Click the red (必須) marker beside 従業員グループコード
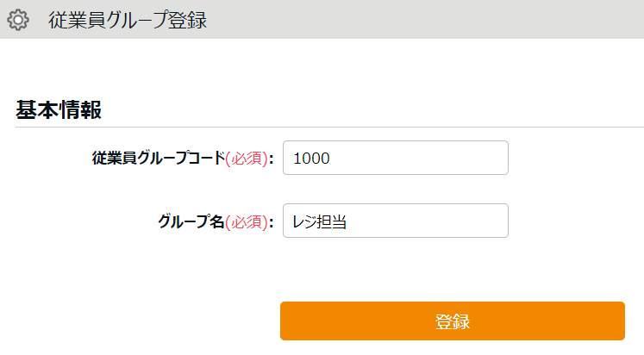Viewport: 644px width, 355px height. coord(247,158)
